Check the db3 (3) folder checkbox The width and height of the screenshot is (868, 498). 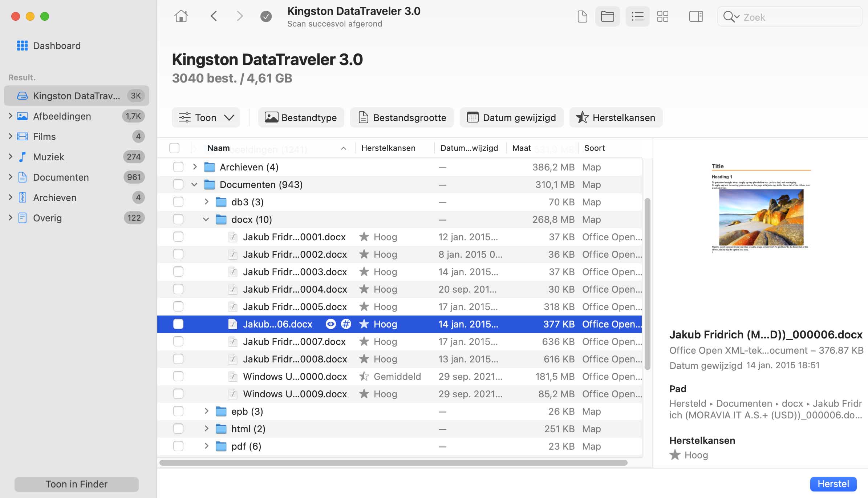point(178,202)
